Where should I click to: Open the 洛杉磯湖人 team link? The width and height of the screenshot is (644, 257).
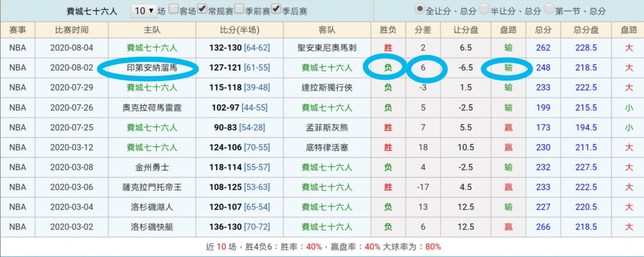(152, 207)
